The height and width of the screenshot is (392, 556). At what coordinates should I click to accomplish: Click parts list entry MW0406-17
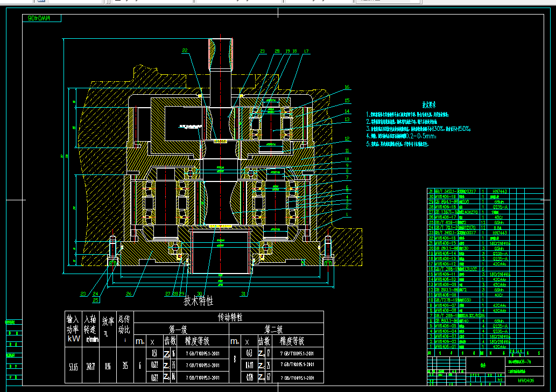coord(445,217)
